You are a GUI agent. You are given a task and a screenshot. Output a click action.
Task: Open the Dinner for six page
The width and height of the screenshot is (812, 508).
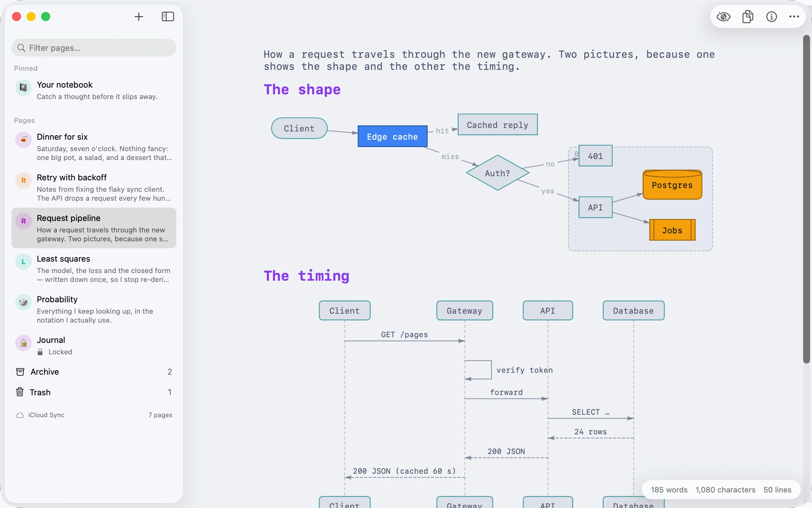point(94,147)
